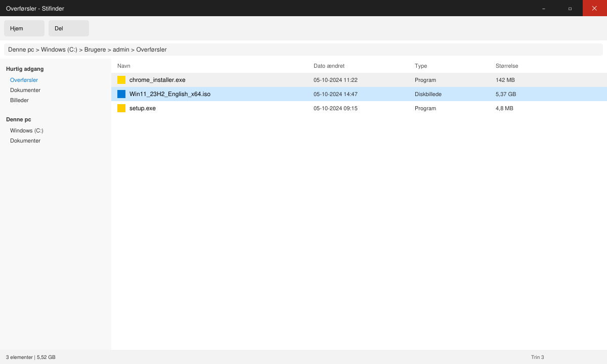Click the status bar item count text
Screen dimensions: 607x364
tap(31, 357)
